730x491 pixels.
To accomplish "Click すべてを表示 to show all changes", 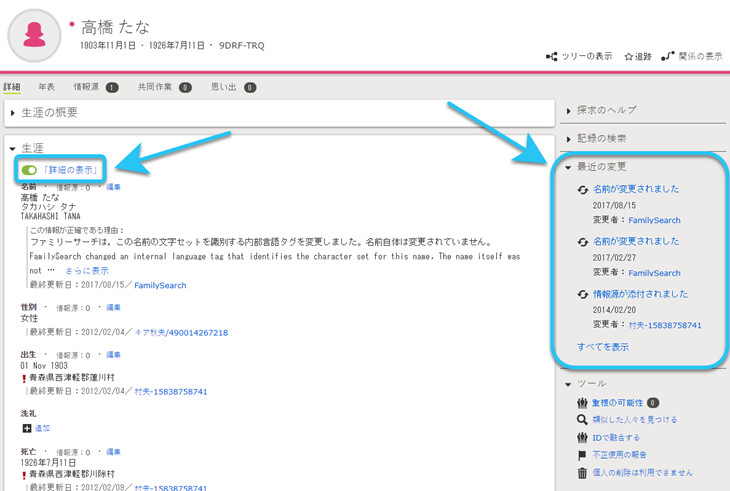I will [x=603, y=347].
